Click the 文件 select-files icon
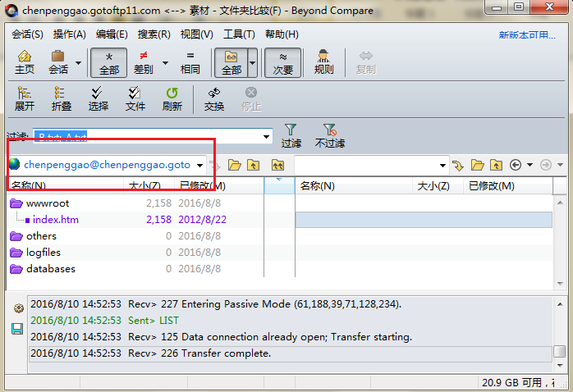573x392 pixels. pyautogui.click(x=135, y=99)
